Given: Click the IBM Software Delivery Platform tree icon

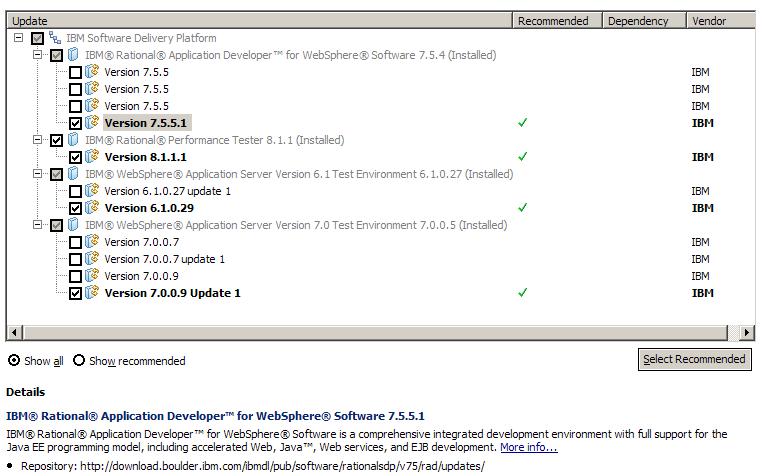Looking at the screenshot, I should coord(55,38).
